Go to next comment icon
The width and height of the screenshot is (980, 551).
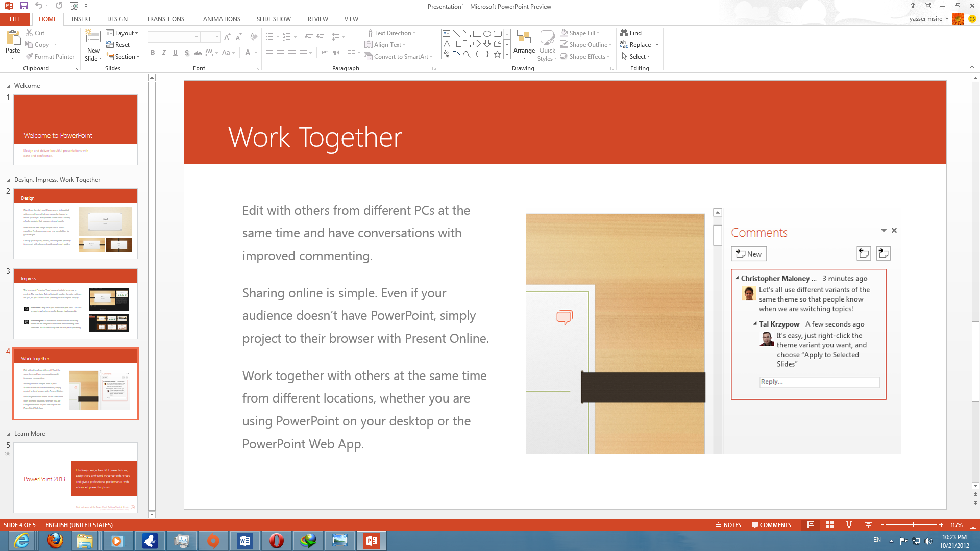click(x=884, y=254)
